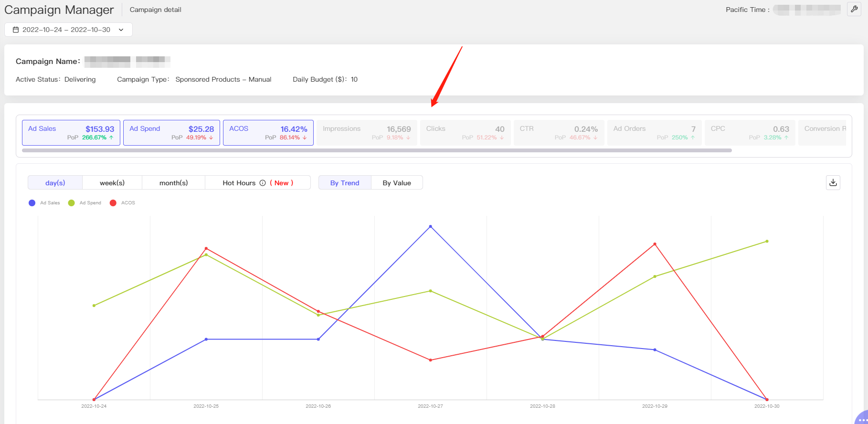This screenshot has width=868, height=424.
Task: Toggle the Ad Spend metric card
Action: pyautogui.click(x=171, y=133)
